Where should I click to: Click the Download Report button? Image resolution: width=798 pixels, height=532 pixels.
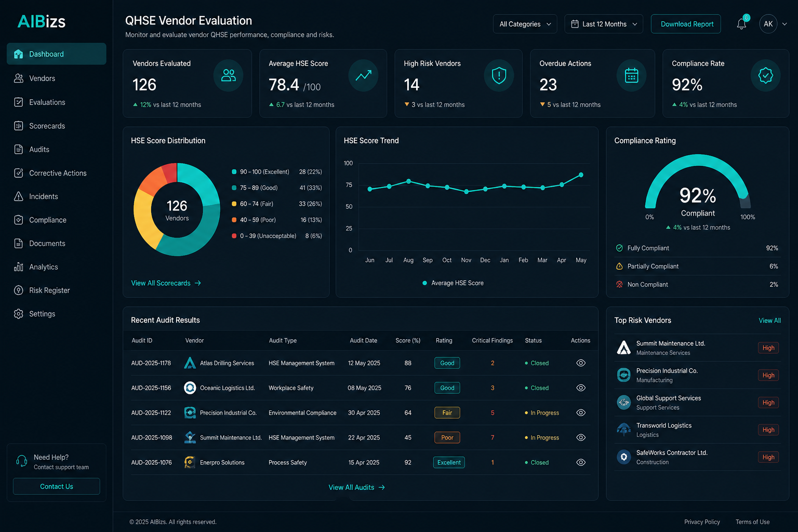pyautogui.click(x=686, y=24)
